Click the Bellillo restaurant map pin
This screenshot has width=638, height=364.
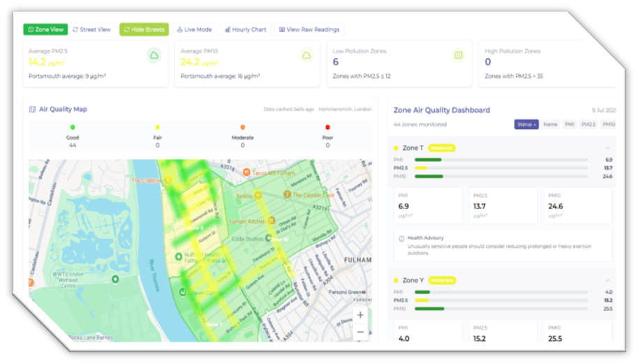coord(258,196)
